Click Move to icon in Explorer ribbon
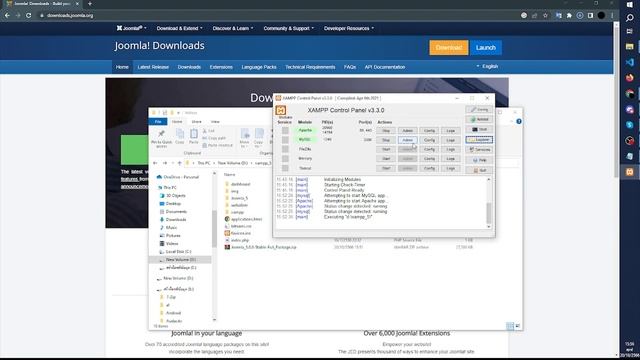Screen dimensions: 640x360 244,137
